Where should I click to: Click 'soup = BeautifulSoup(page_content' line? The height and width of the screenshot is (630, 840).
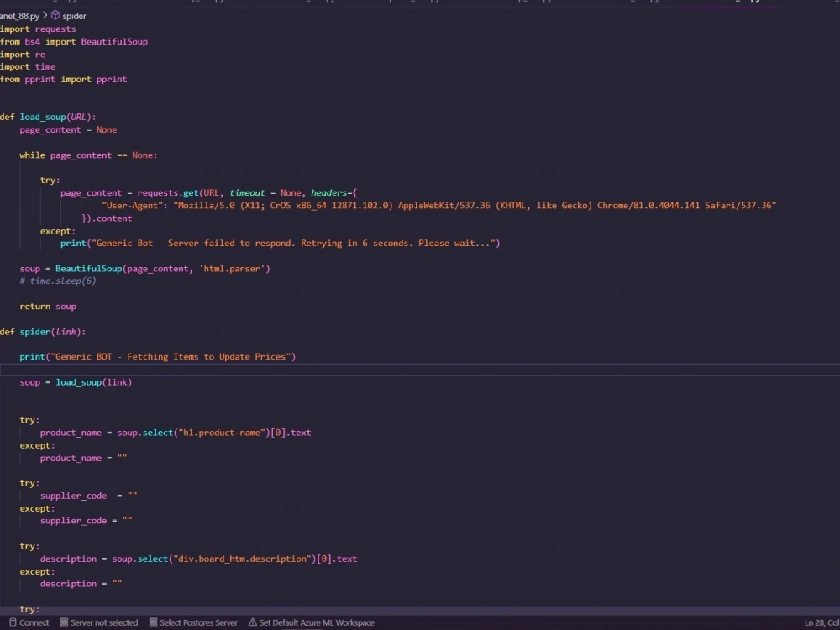tap(145, 269)
